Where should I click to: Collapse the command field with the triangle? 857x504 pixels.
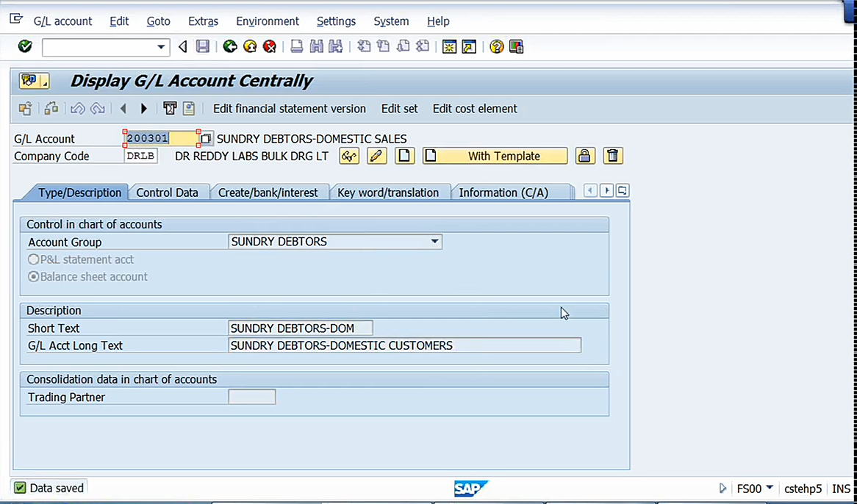point(182,47)
